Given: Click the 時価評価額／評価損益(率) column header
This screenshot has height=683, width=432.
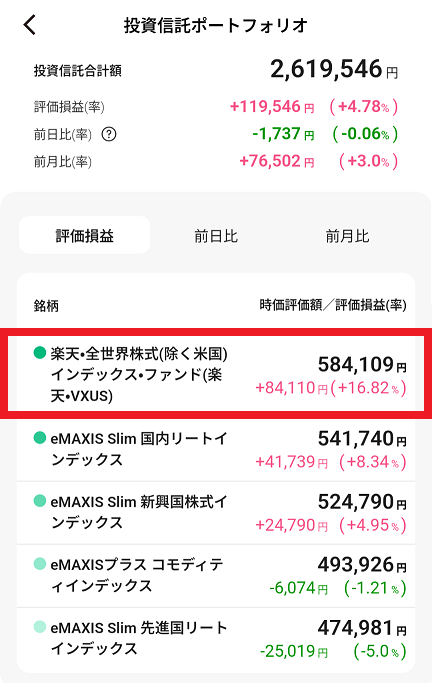Looking at the screenshot, I should coord(333,305).
